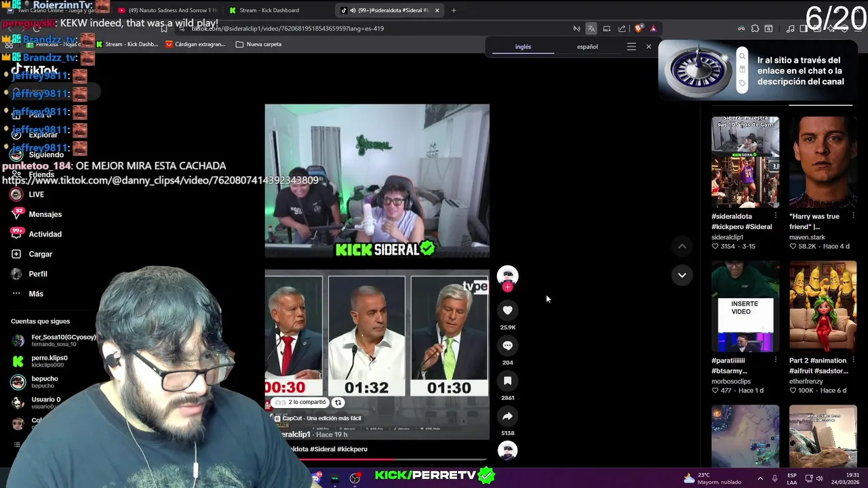This screenshot has height=488, width=868.
Task: Click the #kickperu hashtag
Action: tap(352, 449)
